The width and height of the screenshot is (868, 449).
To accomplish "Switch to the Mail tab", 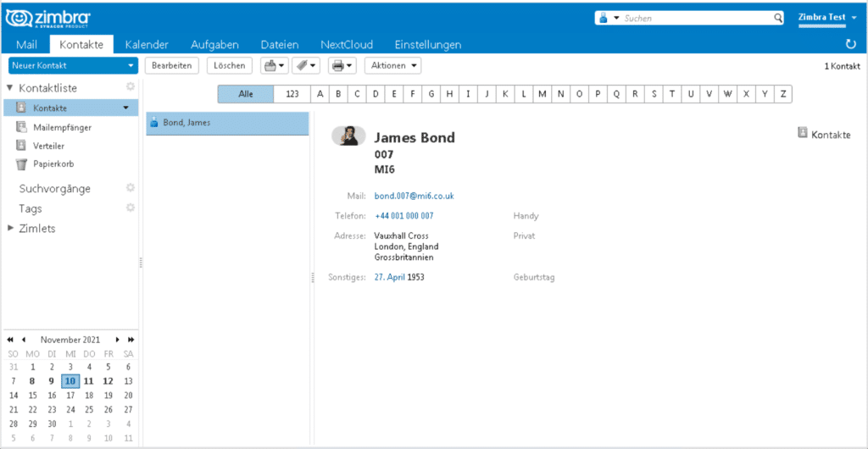I will click(26, 45).
